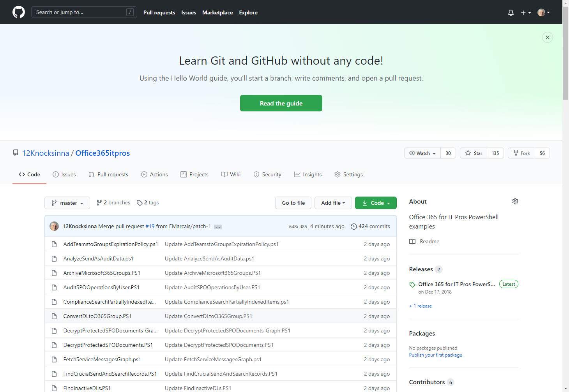Switch to the Code tab
The width and height of the screenshot is (569, 392).
tap(29, 174)
